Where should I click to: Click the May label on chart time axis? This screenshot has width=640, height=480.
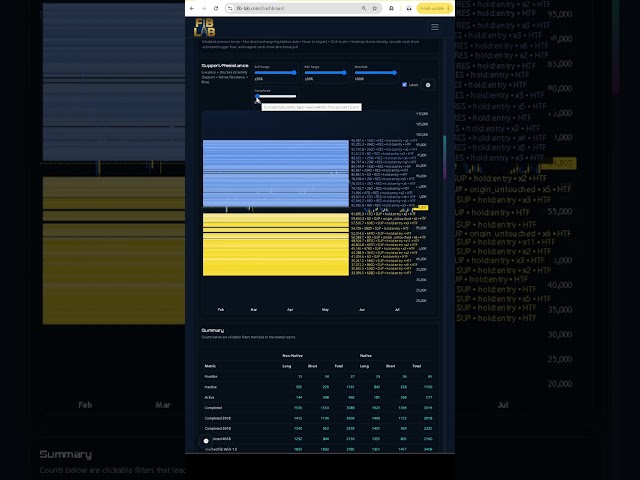[x=325, y=309]
